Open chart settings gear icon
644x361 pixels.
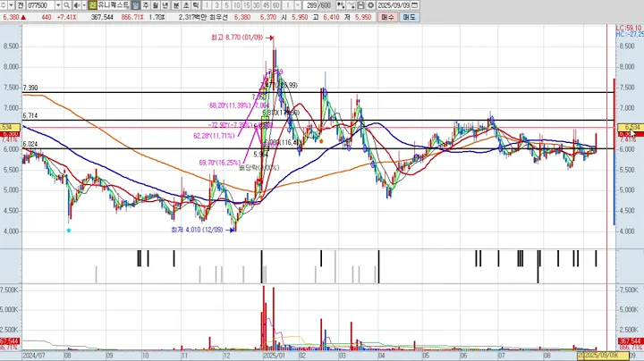370,5
